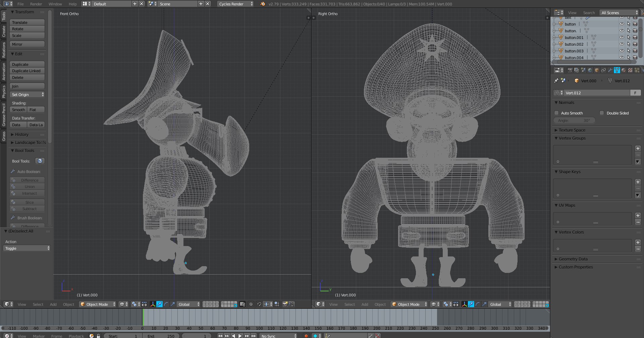Click the record auto-keyframe red dot
The image size is (644, 338).
pos(306,336)
